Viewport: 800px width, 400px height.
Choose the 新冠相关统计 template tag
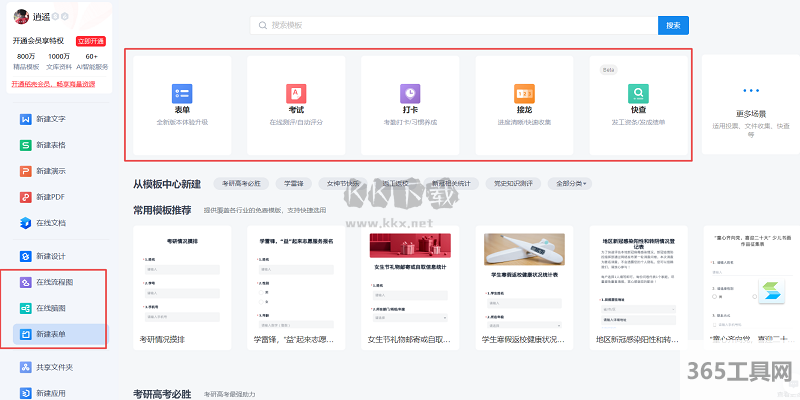(x=452, y=183)
